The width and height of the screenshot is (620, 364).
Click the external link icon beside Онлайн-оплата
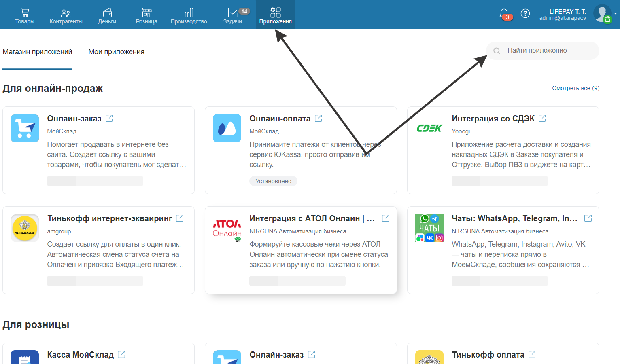click(318, 118)
